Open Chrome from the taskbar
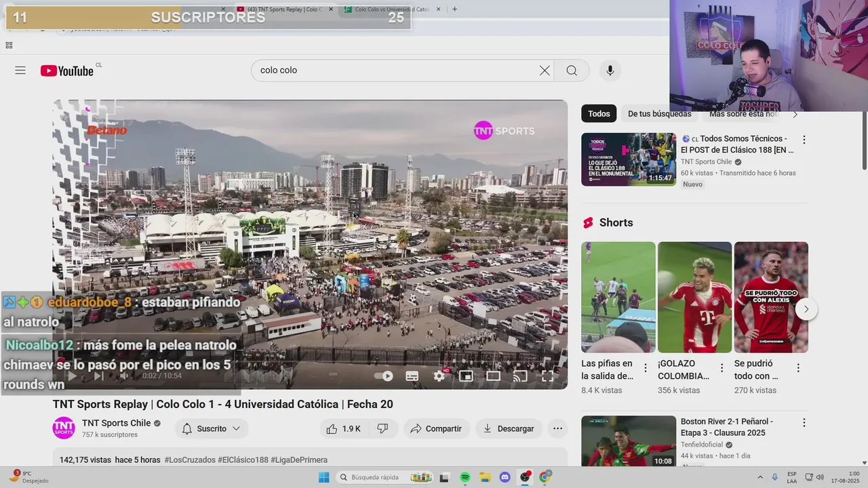 coord(545,477)
